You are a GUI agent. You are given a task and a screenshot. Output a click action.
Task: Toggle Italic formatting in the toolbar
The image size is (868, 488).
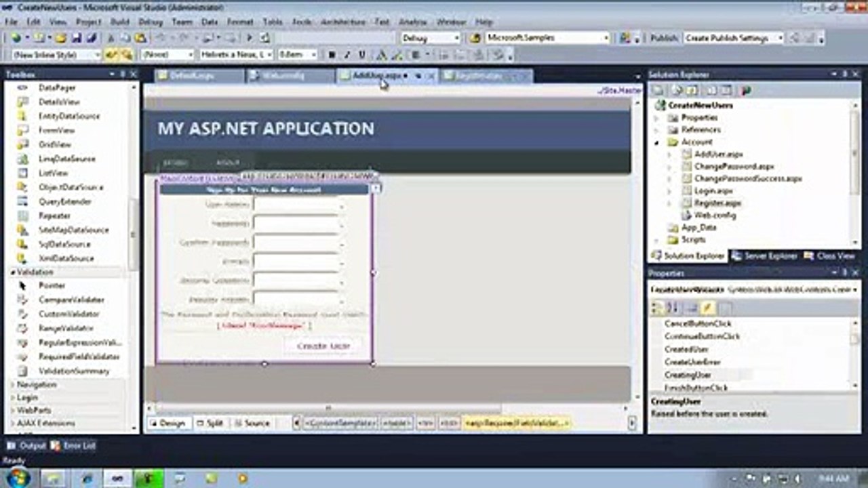coord(347,55)
